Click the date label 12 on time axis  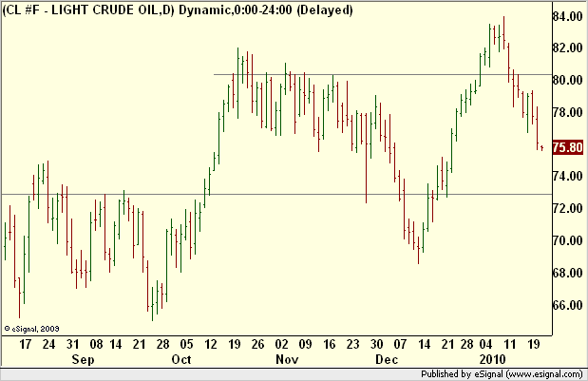coord(210,344)
